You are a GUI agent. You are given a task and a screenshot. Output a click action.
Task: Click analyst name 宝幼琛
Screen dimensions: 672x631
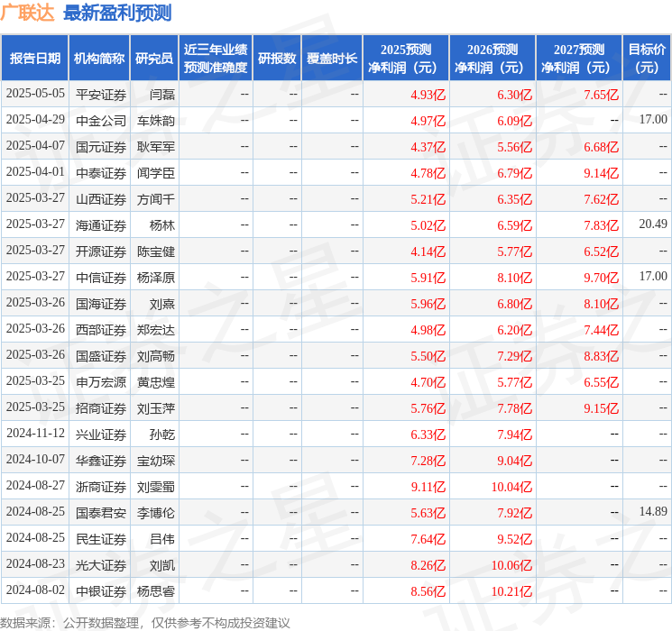(156, 461)
